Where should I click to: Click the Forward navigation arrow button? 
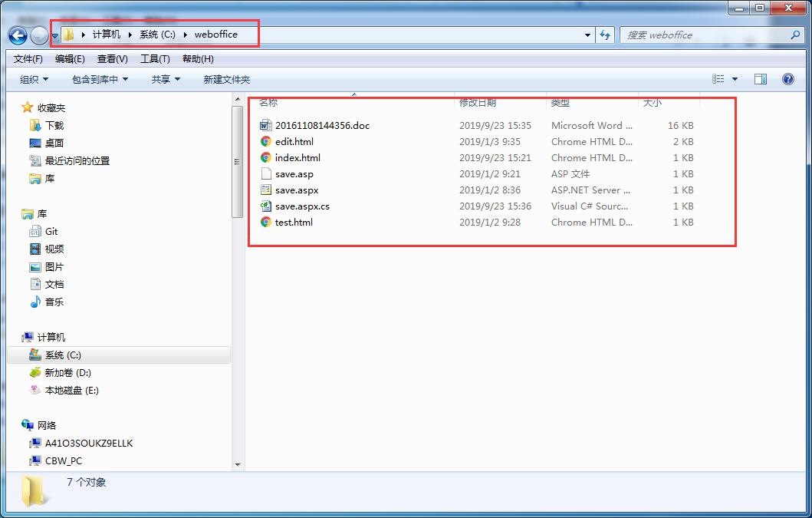pyautogui.click(x=39, y=36)
